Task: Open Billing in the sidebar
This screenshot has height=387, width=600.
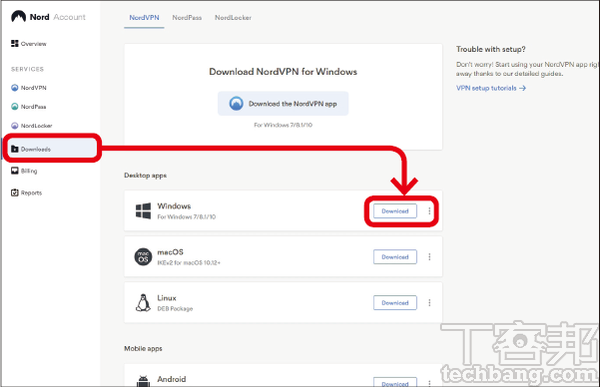Action: [x=24, y=171]
